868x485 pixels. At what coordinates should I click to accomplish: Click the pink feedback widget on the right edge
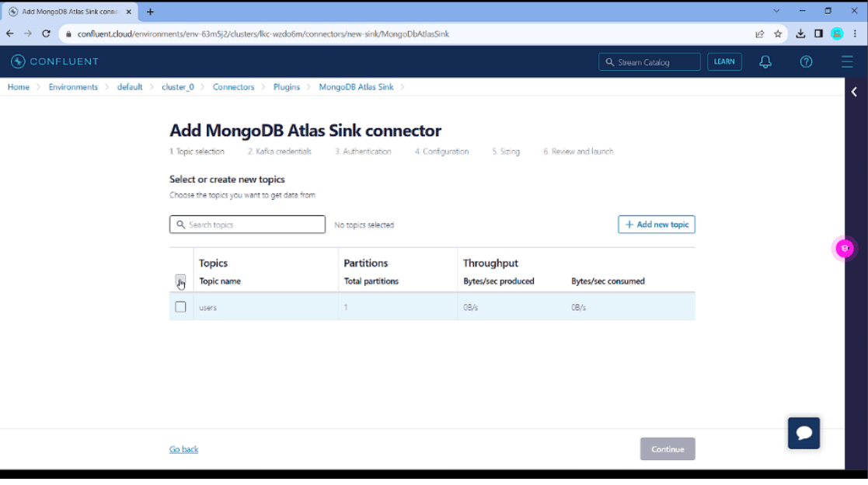tap(844, 248)
